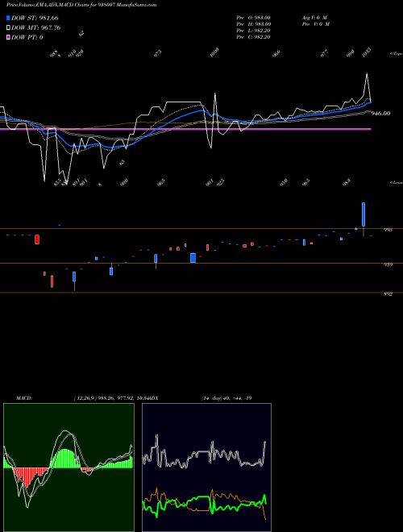Click the 939 level label
403x532 pixels.
[388, 264]
